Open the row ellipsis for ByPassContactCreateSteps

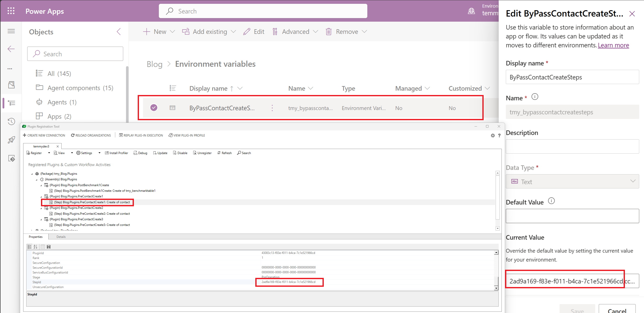[x=272, y=108]
